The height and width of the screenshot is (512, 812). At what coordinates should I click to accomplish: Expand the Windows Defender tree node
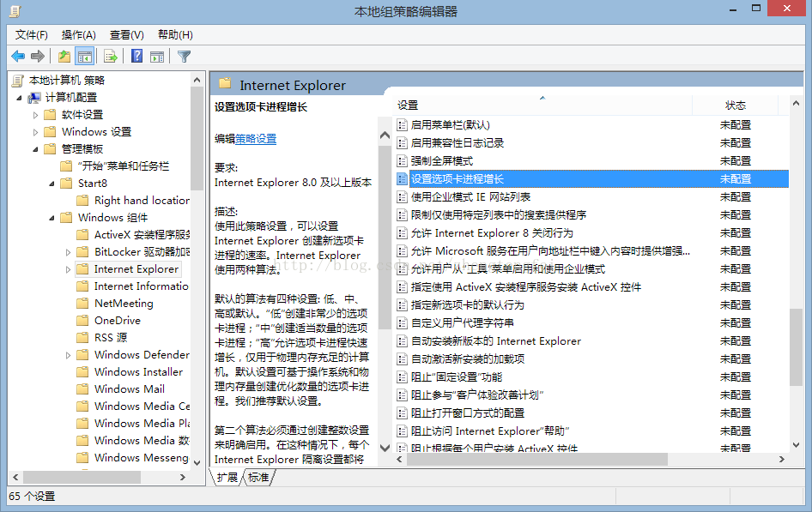coord(68,355)
